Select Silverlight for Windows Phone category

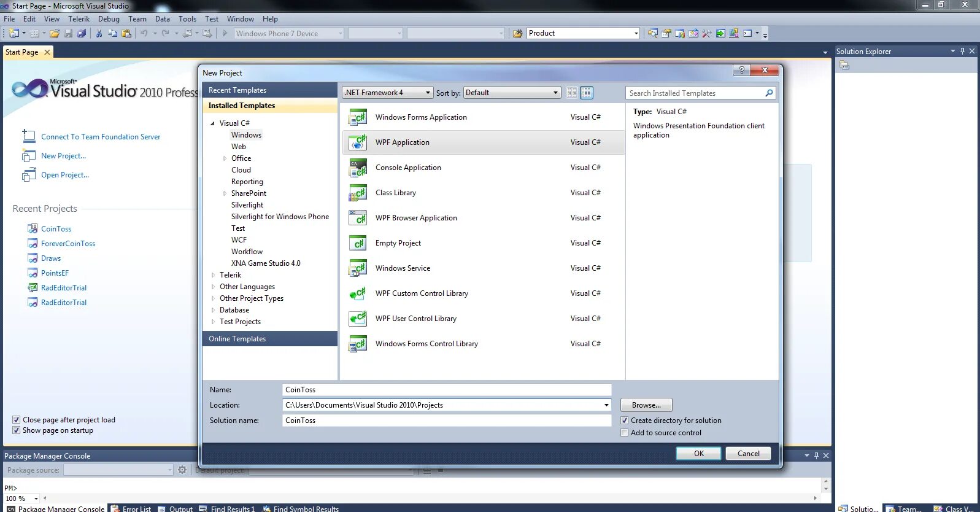280,217
